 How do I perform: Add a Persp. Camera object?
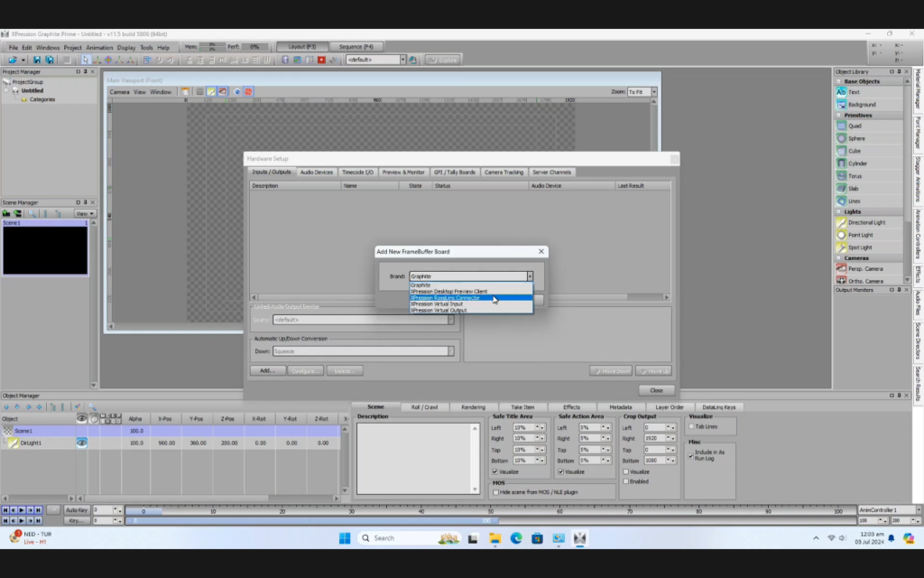tap(865, 268)
